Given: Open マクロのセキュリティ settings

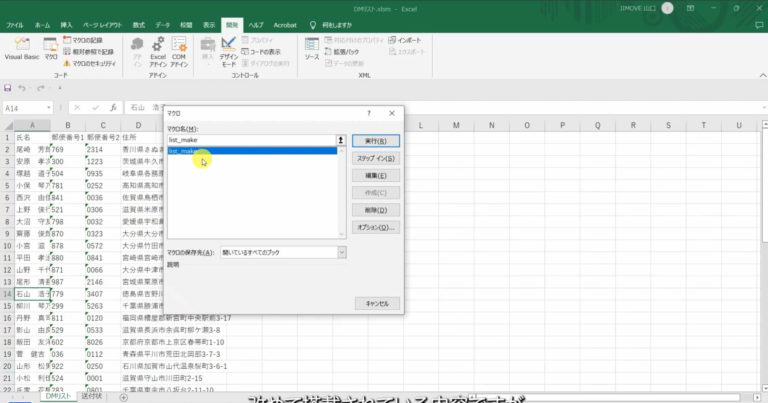Looking at the screenshot, I should click(91, 63).
